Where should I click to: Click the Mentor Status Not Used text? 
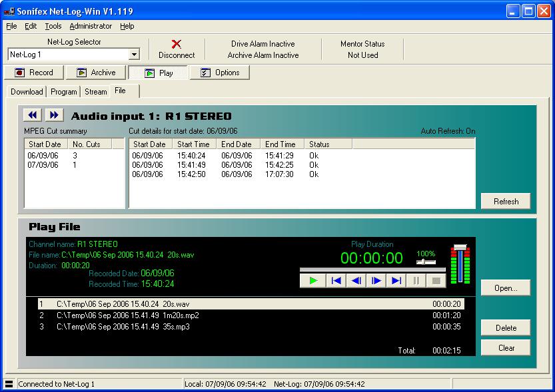point(362,49)
